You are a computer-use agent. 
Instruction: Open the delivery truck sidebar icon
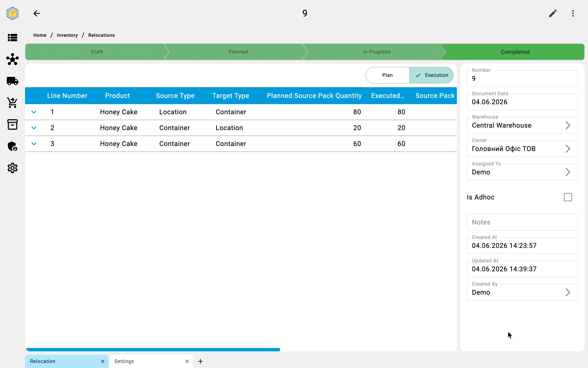point(12,81)
